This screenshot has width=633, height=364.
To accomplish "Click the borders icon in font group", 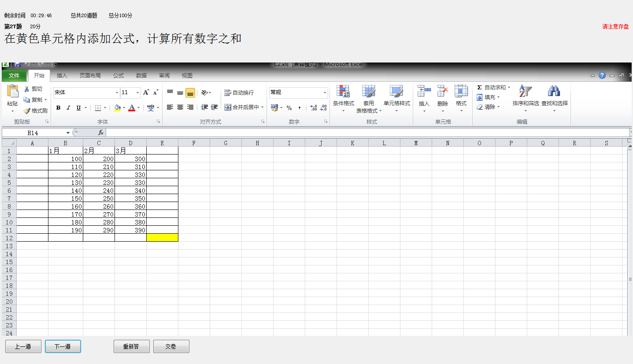I will point(98,108).
